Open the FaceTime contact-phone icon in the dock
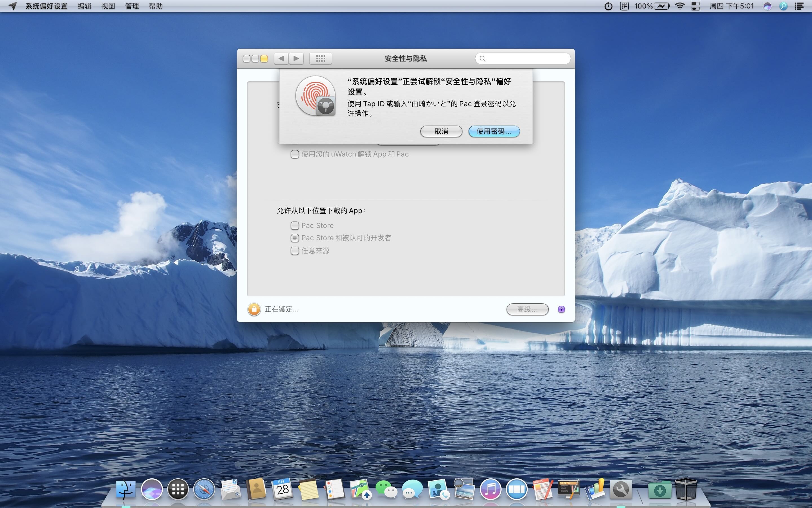Image resolution: width=812 pixels, height=508 pixels. [438, 489]
